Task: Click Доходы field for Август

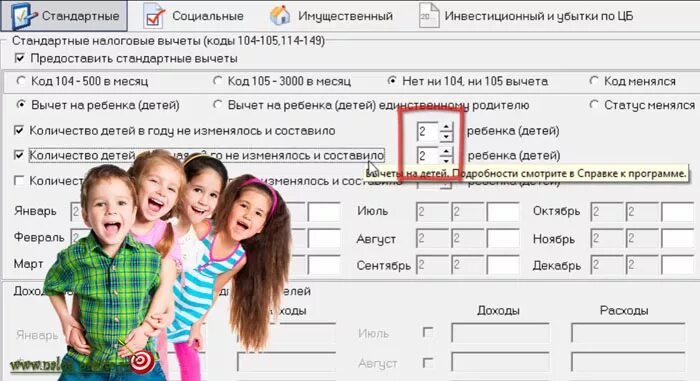Action: click(x=500, y=362)
